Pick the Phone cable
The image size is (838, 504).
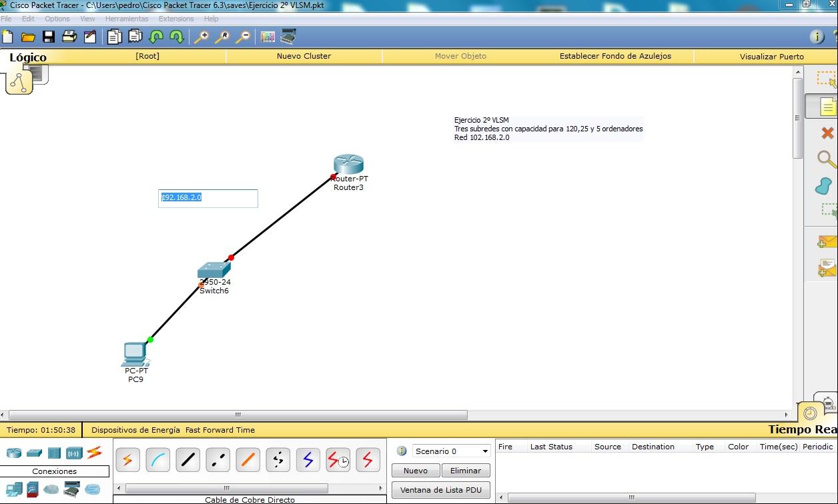coord(278,460)
